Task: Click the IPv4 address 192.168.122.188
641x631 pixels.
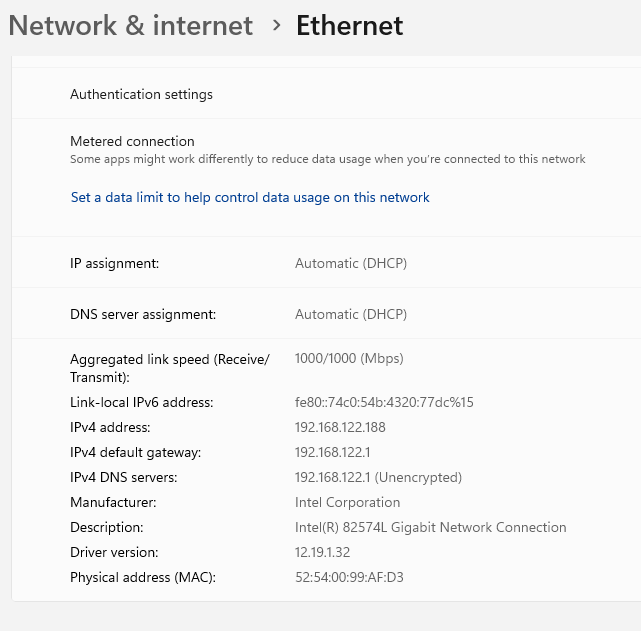Action: 340,427
